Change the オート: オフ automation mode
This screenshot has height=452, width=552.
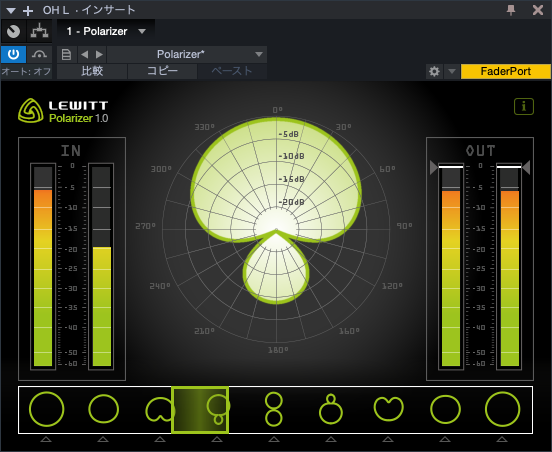pyautogui.click(x=26, y=71)
